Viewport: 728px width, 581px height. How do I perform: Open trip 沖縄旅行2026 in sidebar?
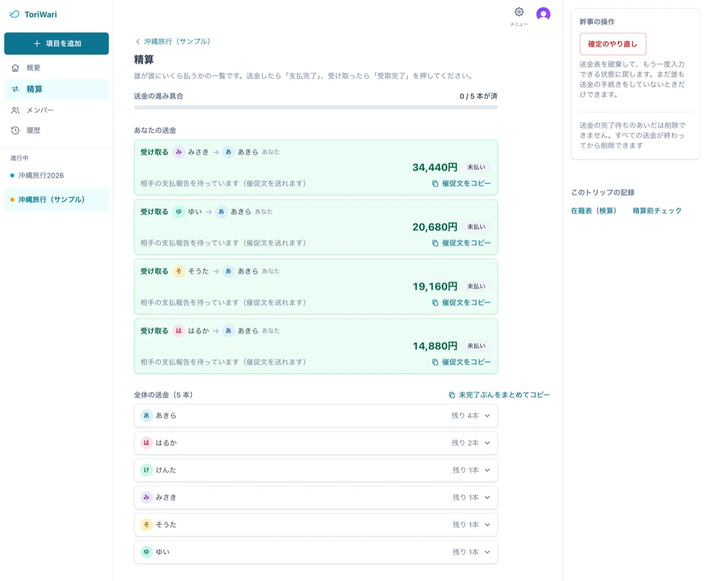click(56, 175)
